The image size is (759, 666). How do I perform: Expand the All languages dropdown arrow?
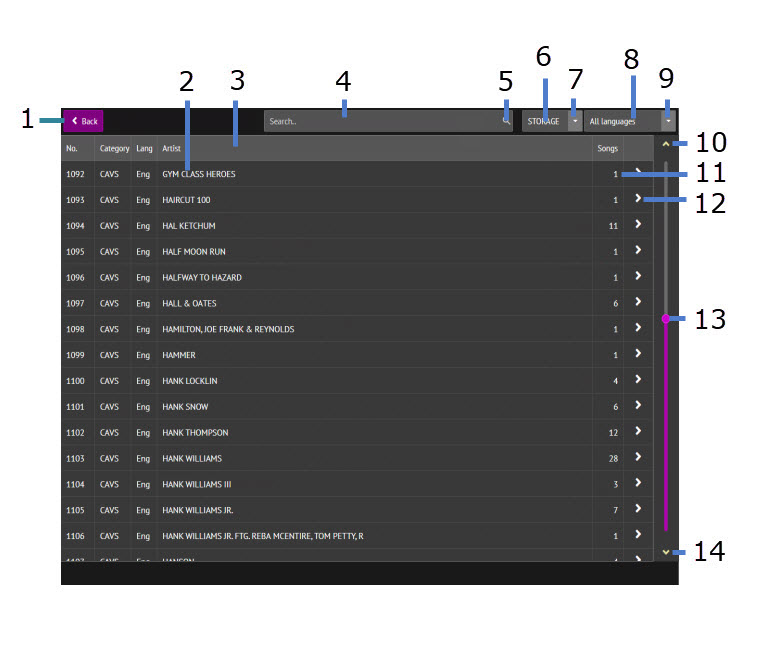[x=668, y=121]
